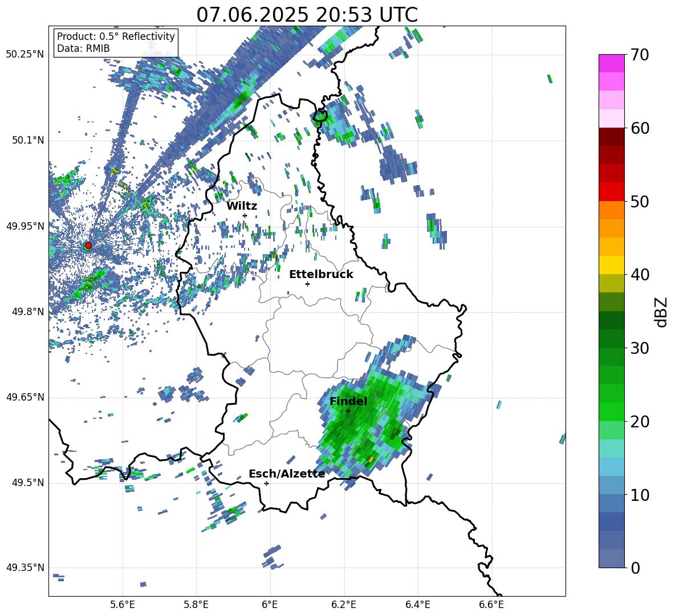Click the 49.8°N latitude label
This screenshot has width=675, height=616.
[x=27, y=312]
